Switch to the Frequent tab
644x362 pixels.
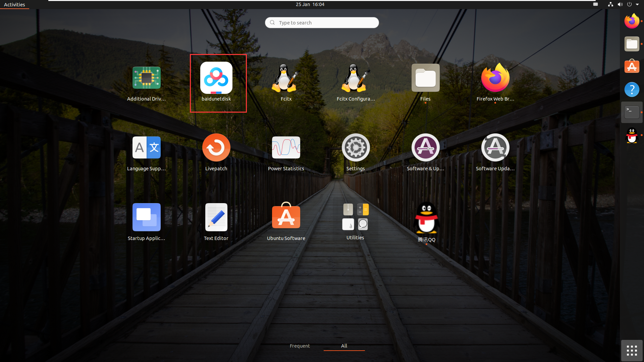click(x=300, y=346)
